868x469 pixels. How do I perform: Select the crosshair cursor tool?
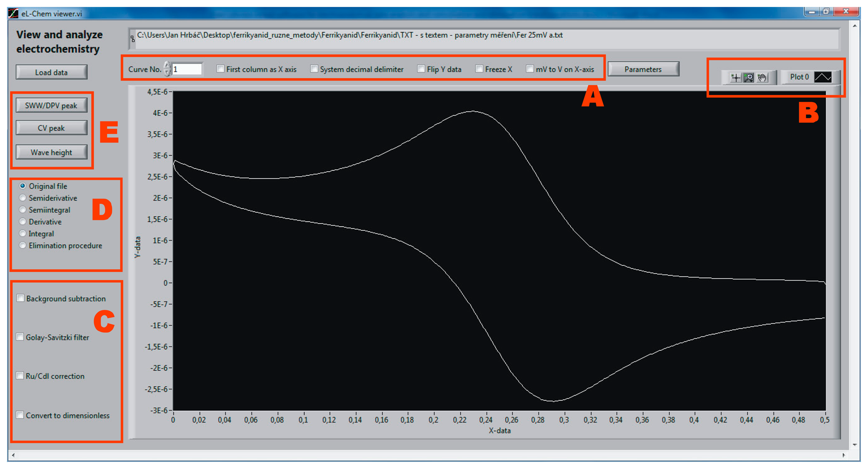[x=735, y=78]
